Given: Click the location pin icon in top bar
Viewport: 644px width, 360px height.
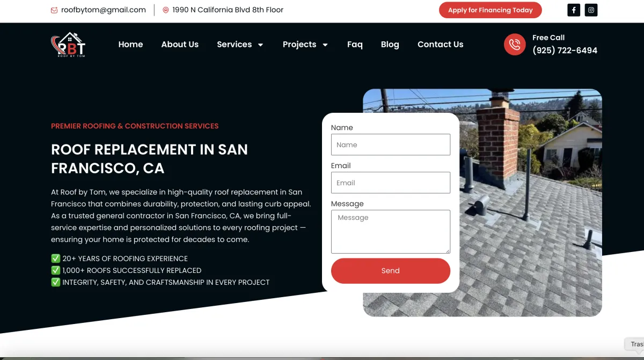Looking at the screenshot, I should click(x=166, y=10).
